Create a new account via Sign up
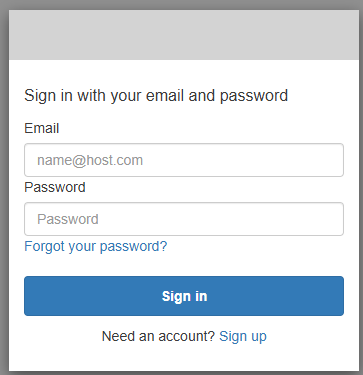Screen dimensions: 363x375 (x=243, y=336)
